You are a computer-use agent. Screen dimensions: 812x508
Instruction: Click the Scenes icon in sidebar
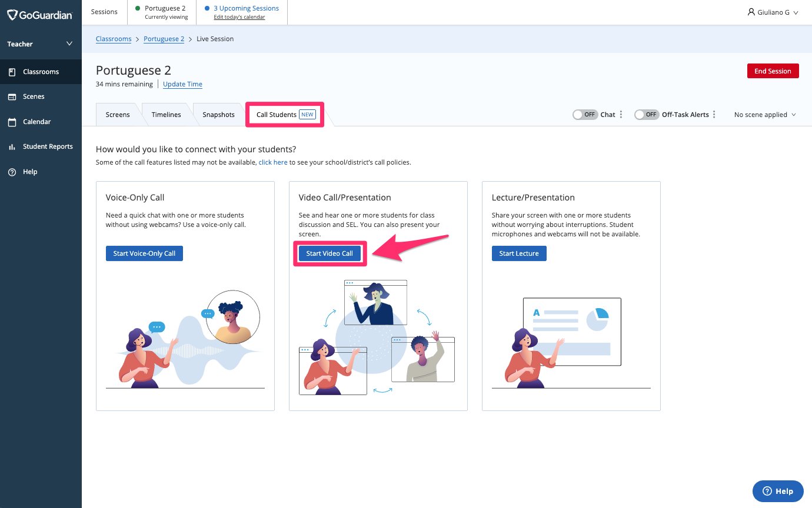pos(12,97)
